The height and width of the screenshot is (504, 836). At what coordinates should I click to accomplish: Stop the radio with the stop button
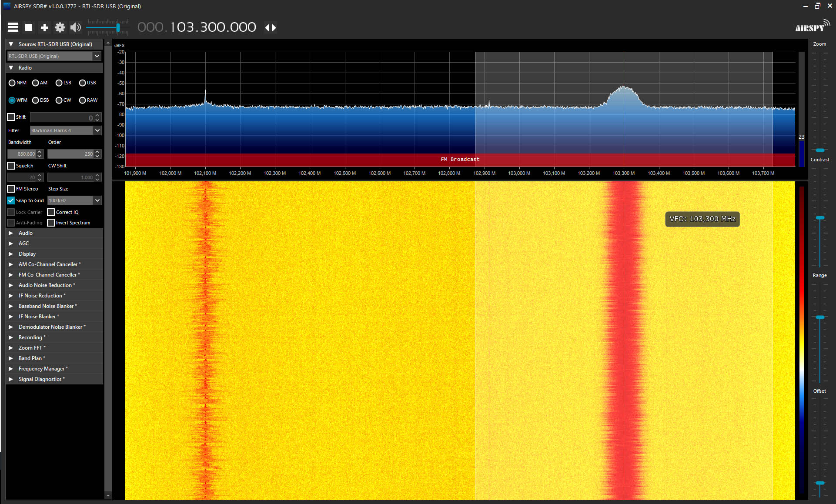tap(29, 27)
